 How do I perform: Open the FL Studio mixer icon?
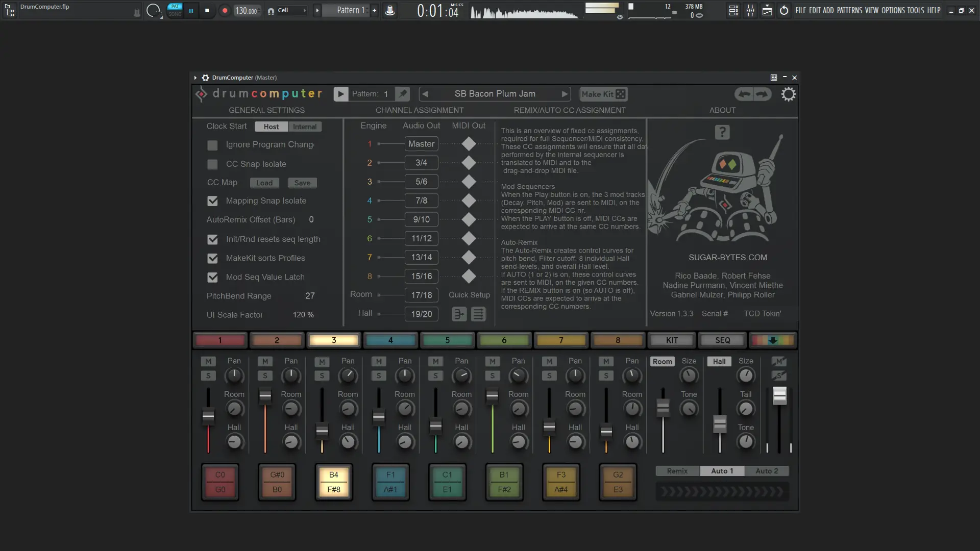[750, 10]
